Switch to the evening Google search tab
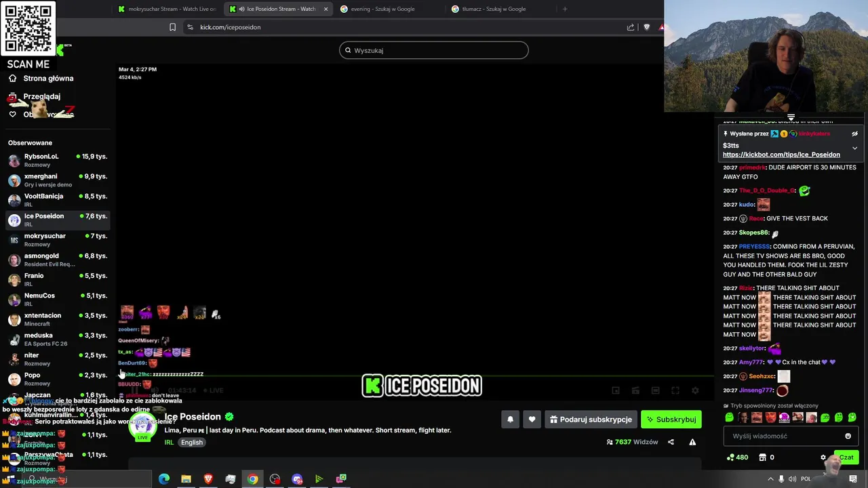This screenshot has height=488, width=868. tap(388, 9)
